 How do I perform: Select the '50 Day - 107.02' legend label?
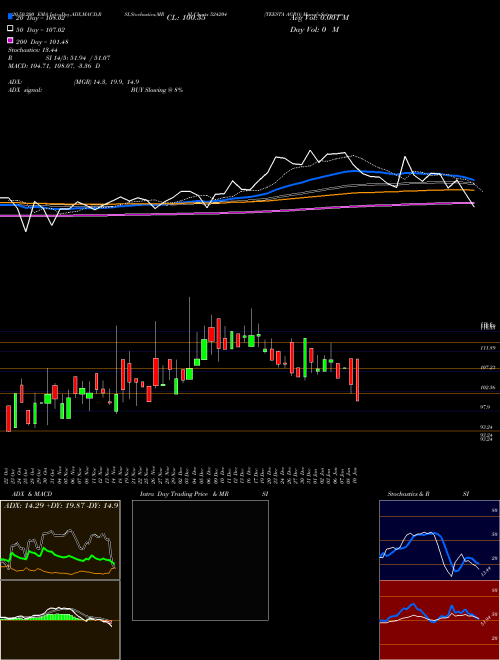[40, 30]
